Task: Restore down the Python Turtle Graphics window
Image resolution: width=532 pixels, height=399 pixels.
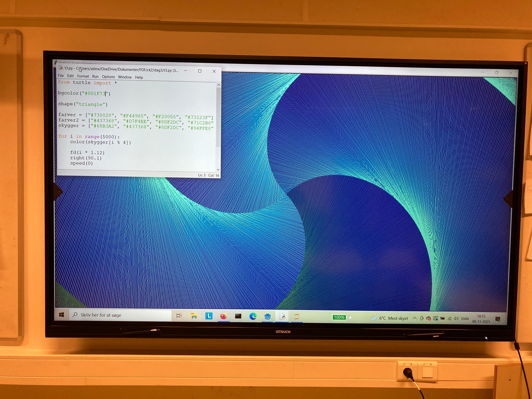Action: 497,72
